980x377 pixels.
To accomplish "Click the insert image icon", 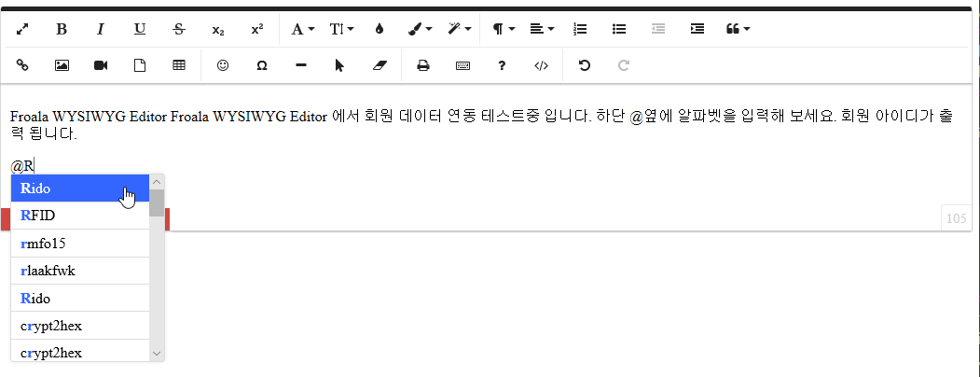I will click(x=62, y=65).
